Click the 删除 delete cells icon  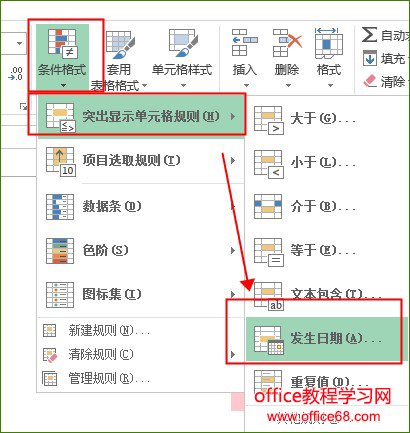pos(287,42)
